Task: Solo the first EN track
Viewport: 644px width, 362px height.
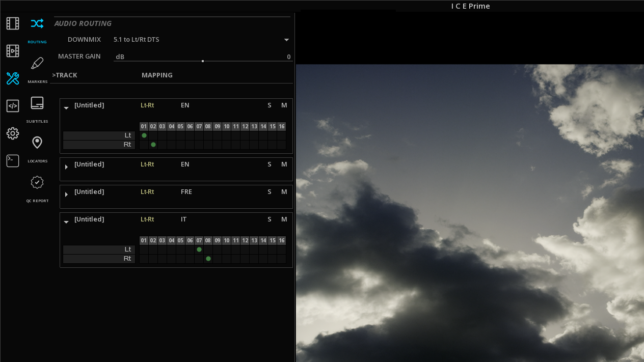Action: point(270,105)
